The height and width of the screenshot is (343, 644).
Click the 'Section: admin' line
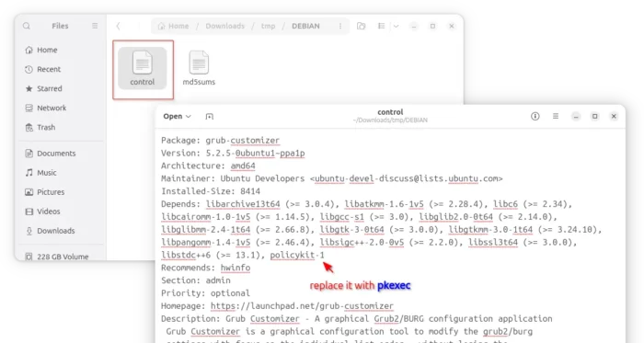pos(195,280)
